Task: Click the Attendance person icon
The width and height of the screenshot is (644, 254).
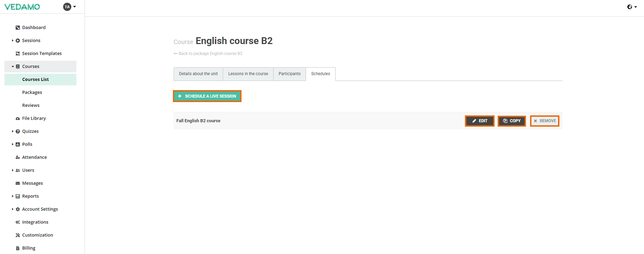Action: [18, 157]
